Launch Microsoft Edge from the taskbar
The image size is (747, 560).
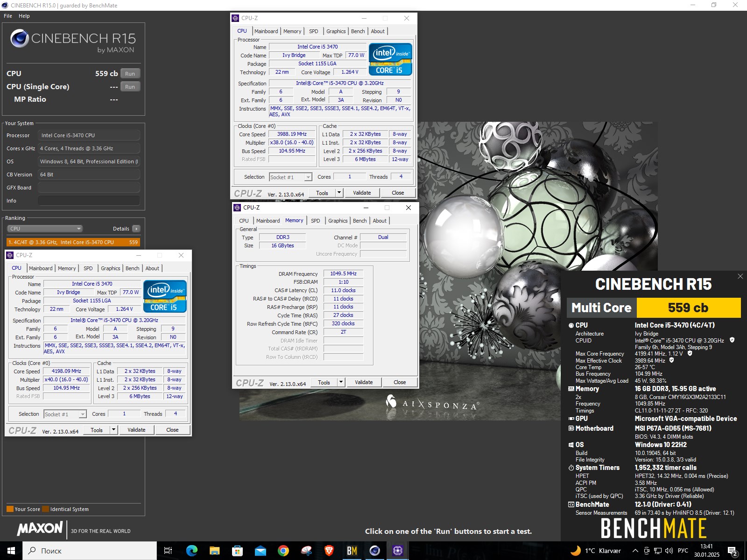pos(191,551)
